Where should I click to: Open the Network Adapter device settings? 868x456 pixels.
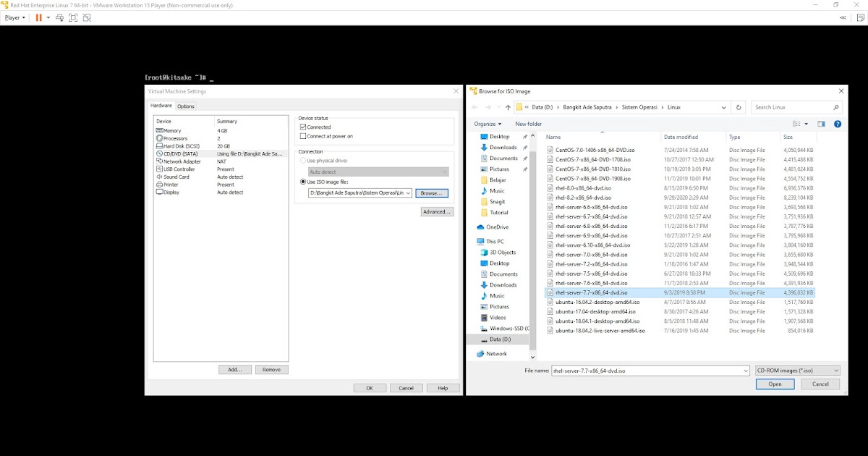coord(183,161)
